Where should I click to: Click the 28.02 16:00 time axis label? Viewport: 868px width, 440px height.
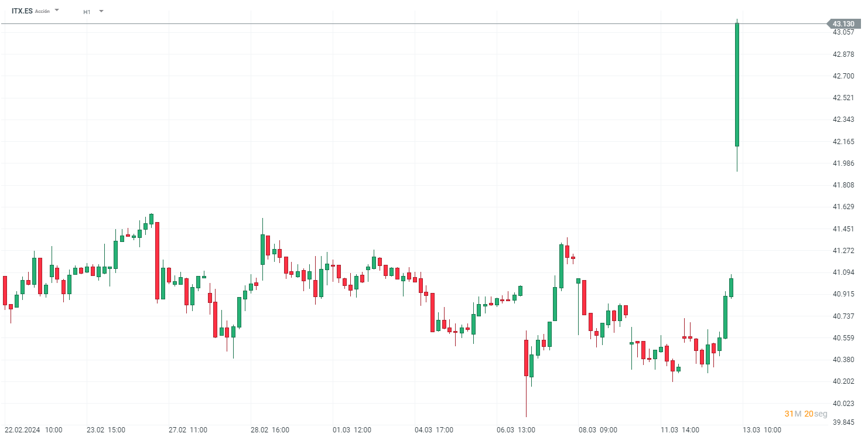[270, 430]
